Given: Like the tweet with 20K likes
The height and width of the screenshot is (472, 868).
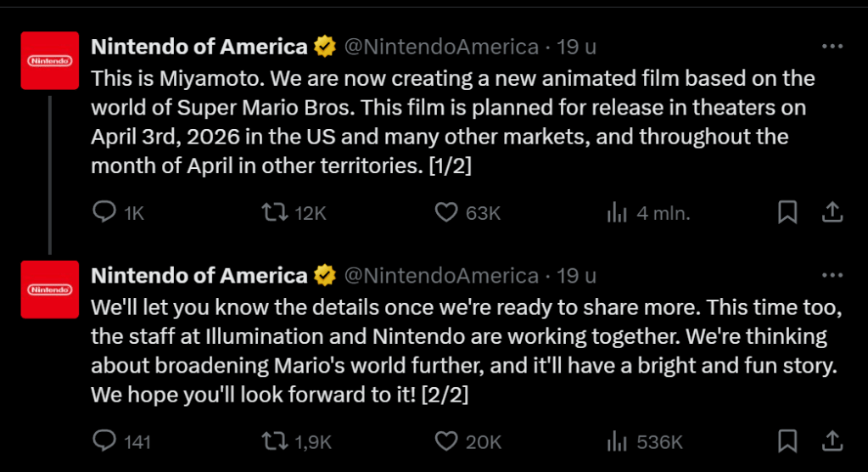Looking at the screenshot, I should click(x=446, y=441).
